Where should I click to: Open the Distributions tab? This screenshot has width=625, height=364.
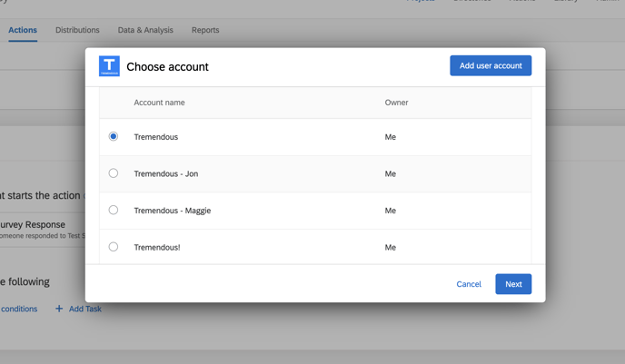pos(77,30)
